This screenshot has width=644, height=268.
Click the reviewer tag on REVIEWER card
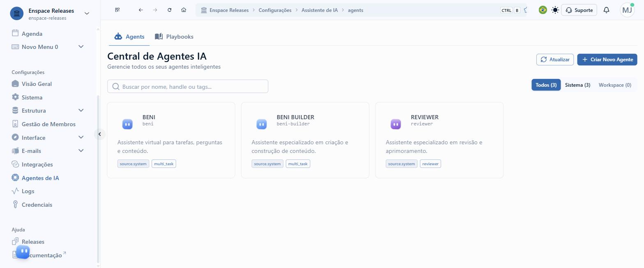tap(430, 164)
